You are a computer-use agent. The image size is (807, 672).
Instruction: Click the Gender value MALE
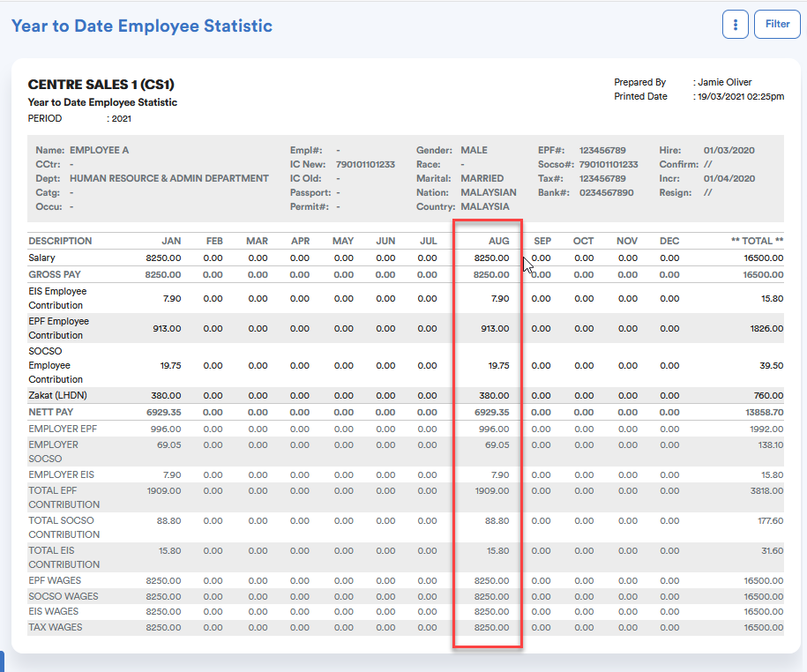point(474,150)
